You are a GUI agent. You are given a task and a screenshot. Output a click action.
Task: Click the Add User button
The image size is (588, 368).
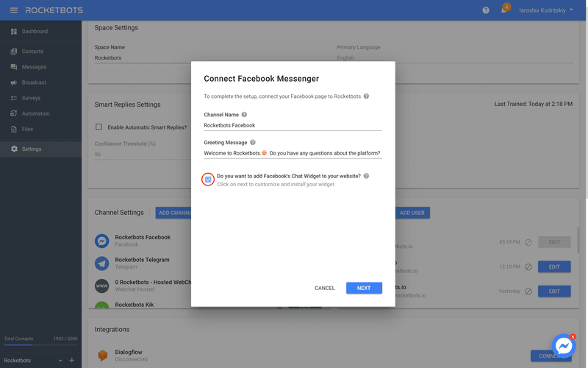pos(412,213)
